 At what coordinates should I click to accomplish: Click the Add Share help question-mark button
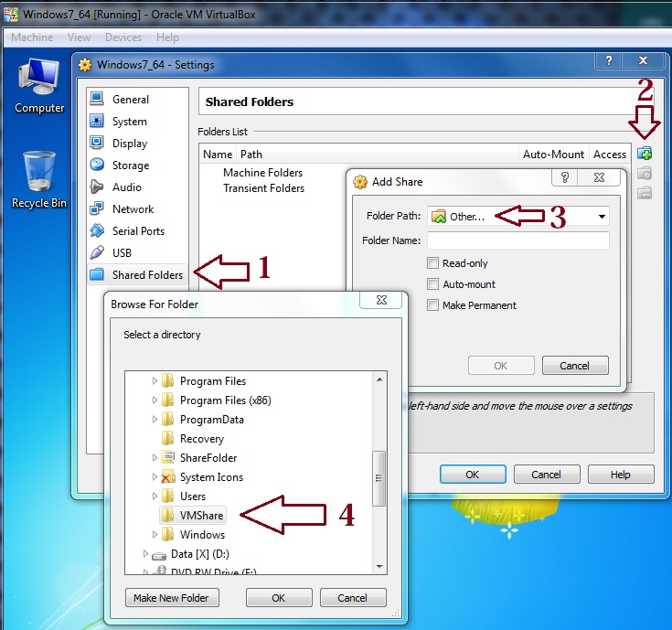pos(565,177)
